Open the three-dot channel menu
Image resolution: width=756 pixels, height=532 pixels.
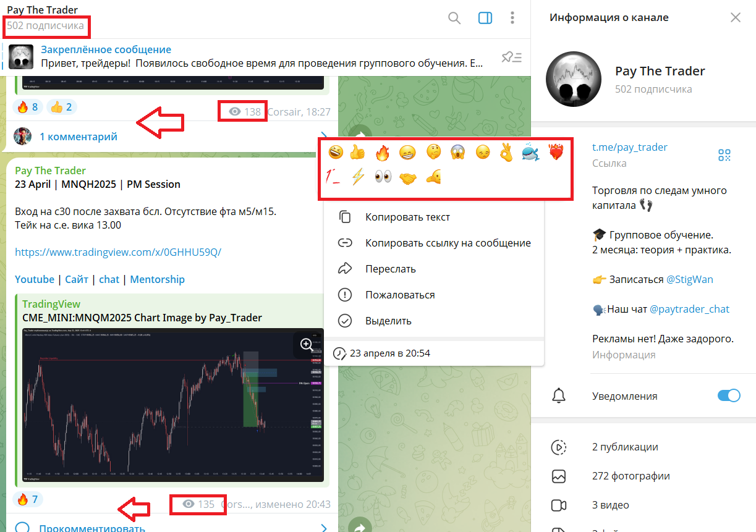coord(512,19)
